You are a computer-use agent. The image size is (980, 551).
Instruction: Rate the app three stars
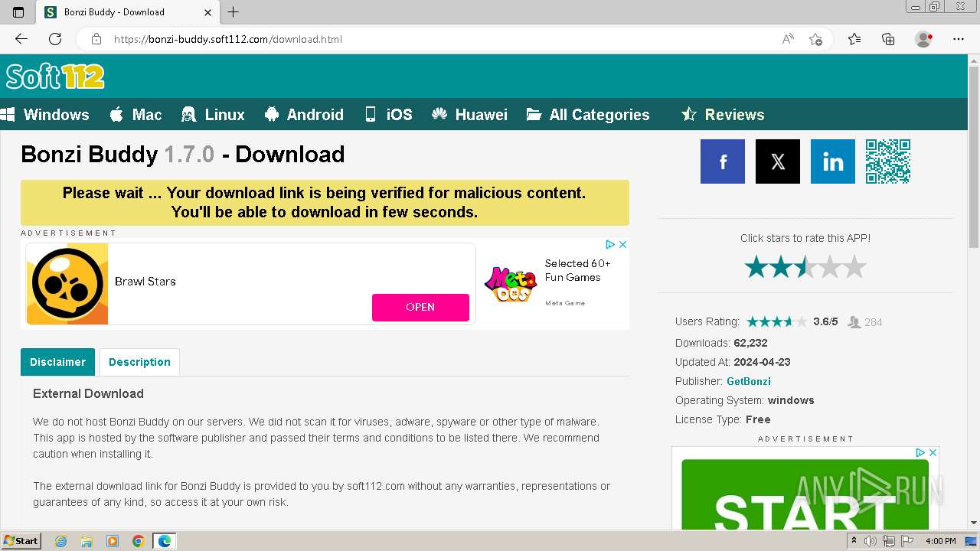805,267
